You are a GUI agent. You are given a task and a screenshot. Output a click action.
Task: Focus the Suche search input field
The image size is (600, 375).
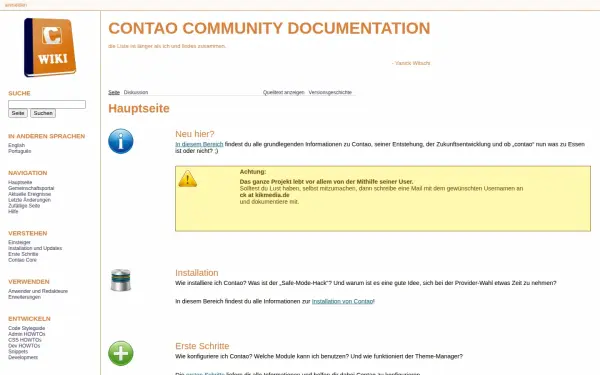point(47,104)
